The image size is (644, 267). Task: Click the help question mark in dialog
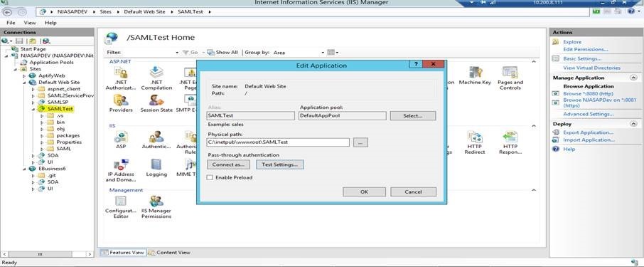[416, 65]
